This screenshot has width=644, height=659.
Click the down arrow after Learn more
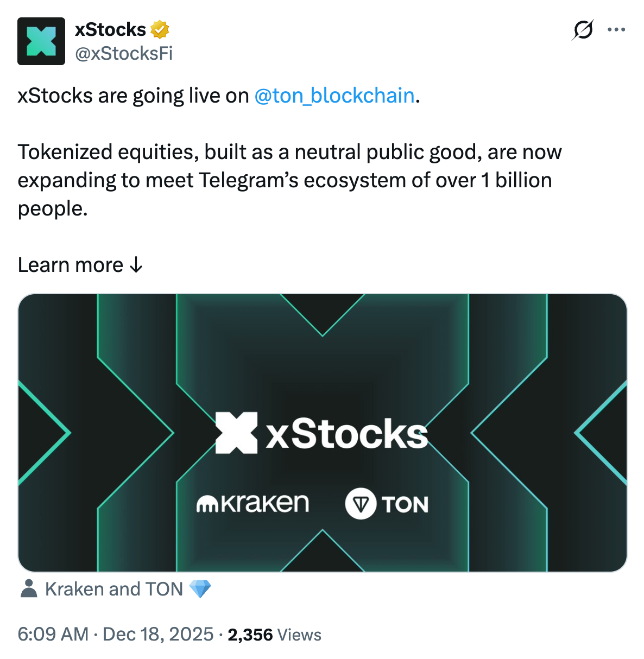136,265
